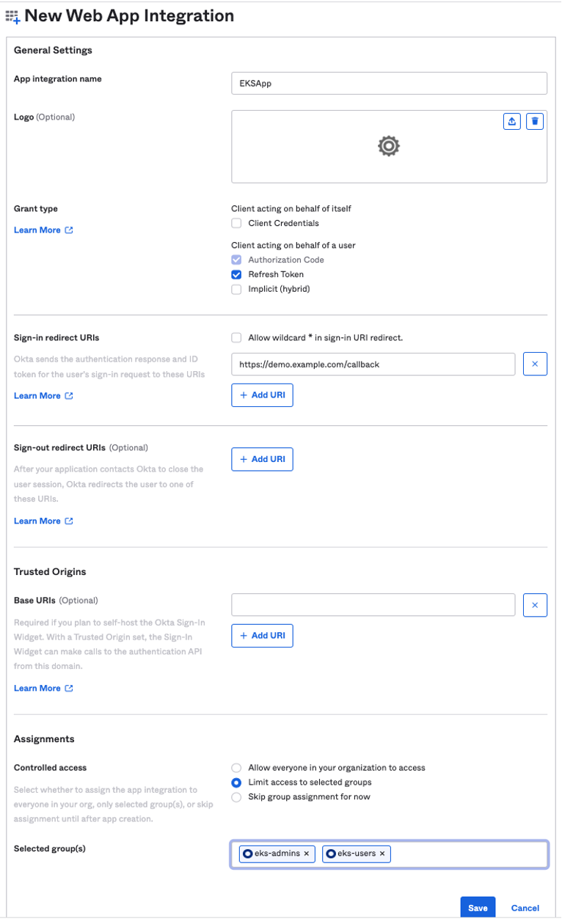The image size is (562, 924).
Task: Remove the Base URIs entry
Action: (535, 605)
